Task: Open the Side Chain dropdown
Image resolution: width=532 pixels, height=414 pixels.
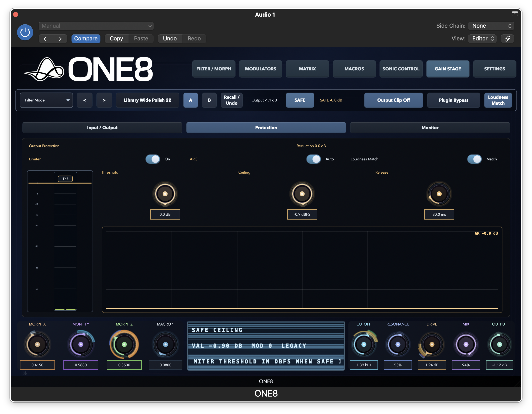Action: tap(491, 26)
